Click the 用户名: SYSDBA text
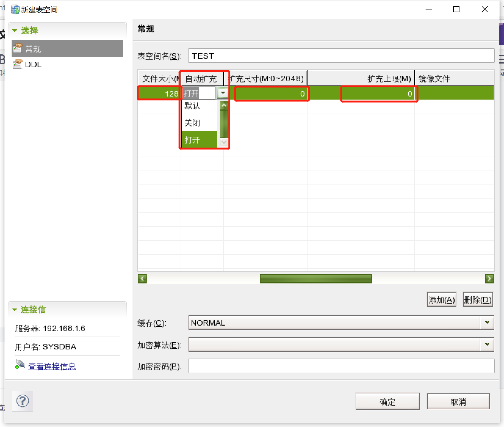 46,347
